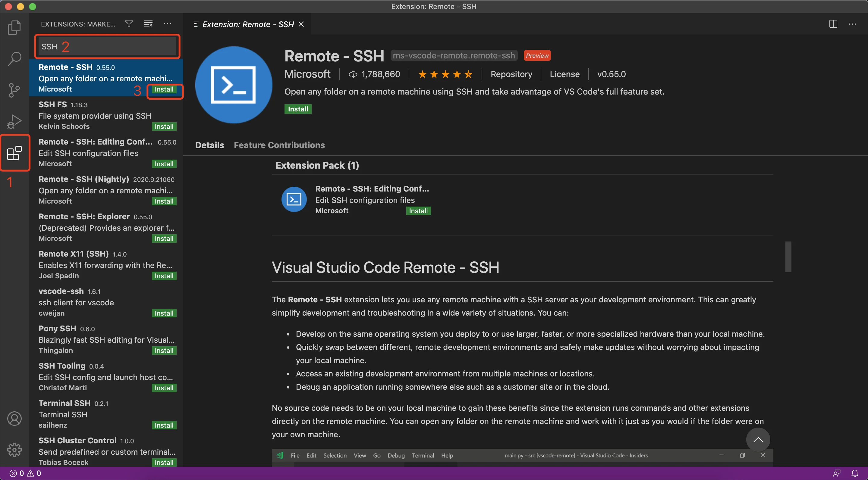Open the Explorer view
This screenshot has height=480, width=868.
(x=14, y=27)
